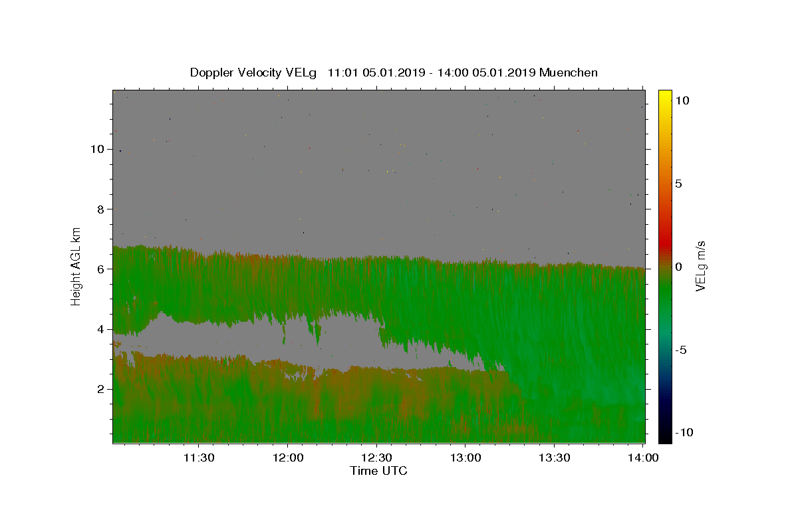The height and width of the screenshot is (532, 798).
Task: Click the plot title "Doppler Velocity VELg"
Action: (x=253, y=73)
